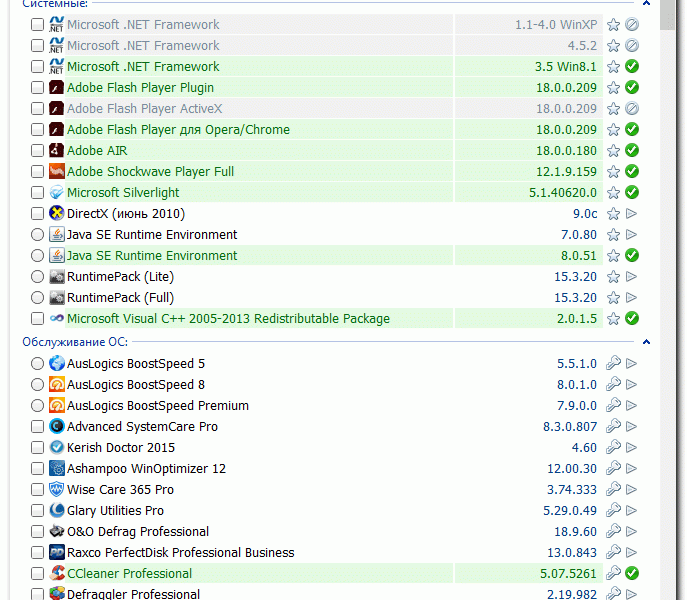The image size is (687, 600).
Task: Click the key icon for AusLogics BoostSpeed 5
Action: pos(613,363)
